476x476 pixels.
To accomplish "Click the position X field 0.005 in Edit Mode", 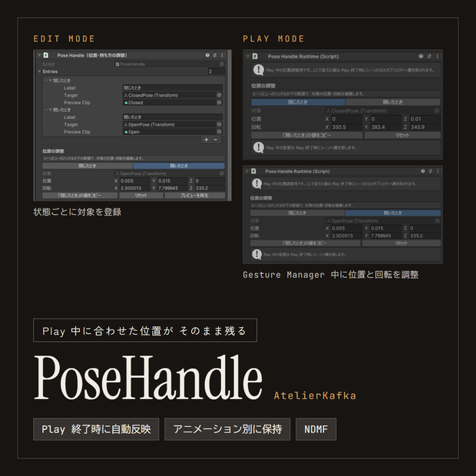I will (x=135, y=180).
